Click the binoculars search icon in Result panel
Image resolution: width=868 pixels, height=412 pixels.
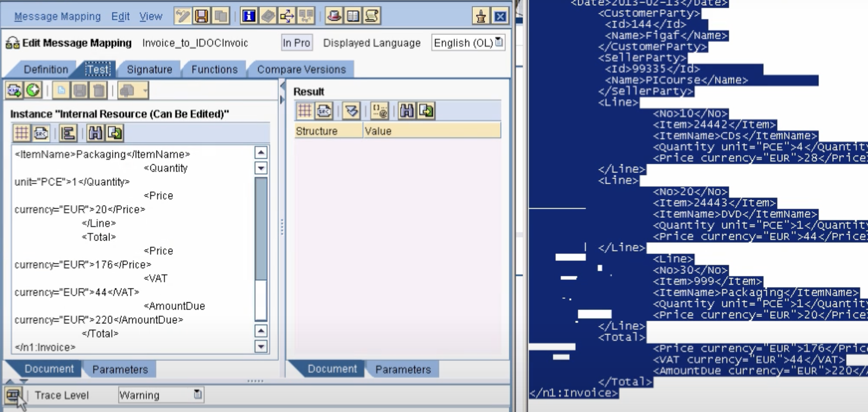click(407, 111)
